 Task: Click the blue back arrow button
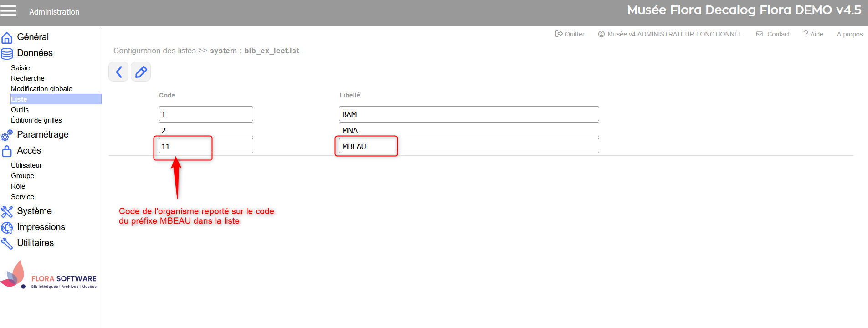[x=118, y=72]
